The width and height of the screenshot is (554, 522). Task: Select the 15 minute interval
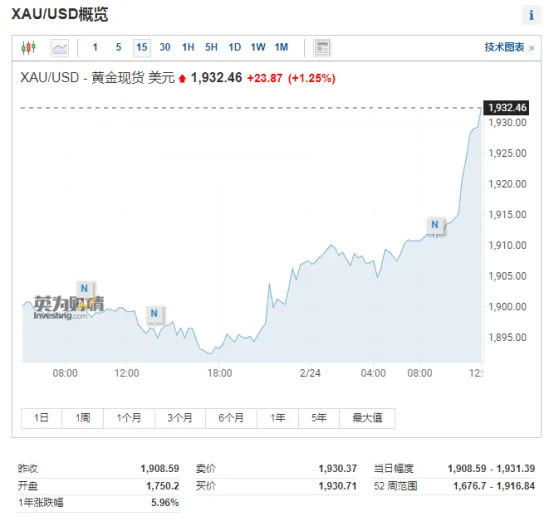point(142,48)
